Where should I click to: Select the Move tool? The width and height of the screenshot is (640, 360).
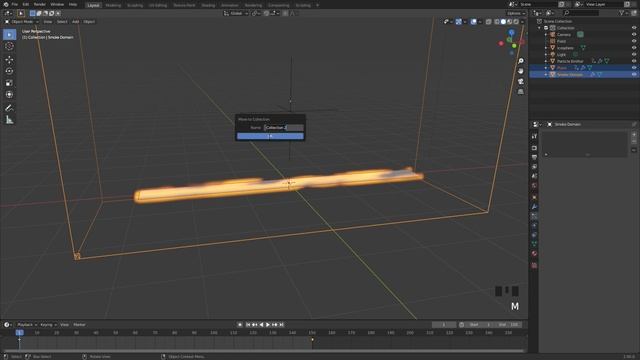pyautogui.click(x=9, y=60)
